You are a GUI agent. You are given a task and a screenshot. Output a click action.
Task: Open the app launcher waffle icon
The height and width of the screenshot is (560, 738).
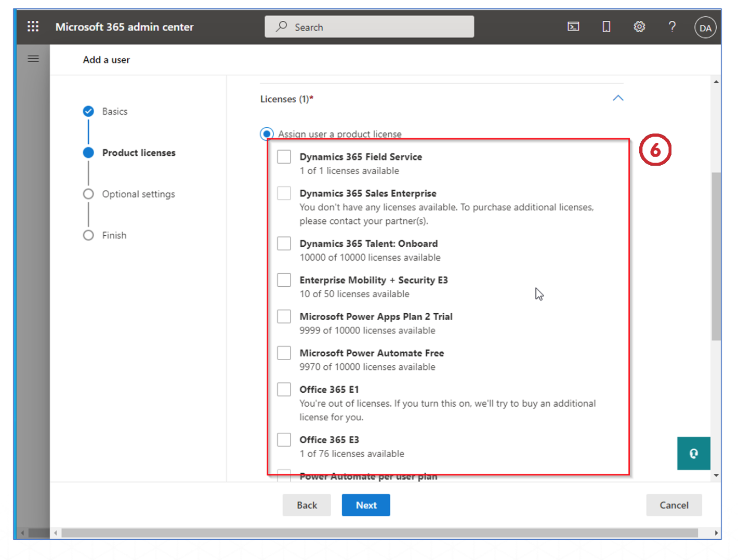[33, 26]
